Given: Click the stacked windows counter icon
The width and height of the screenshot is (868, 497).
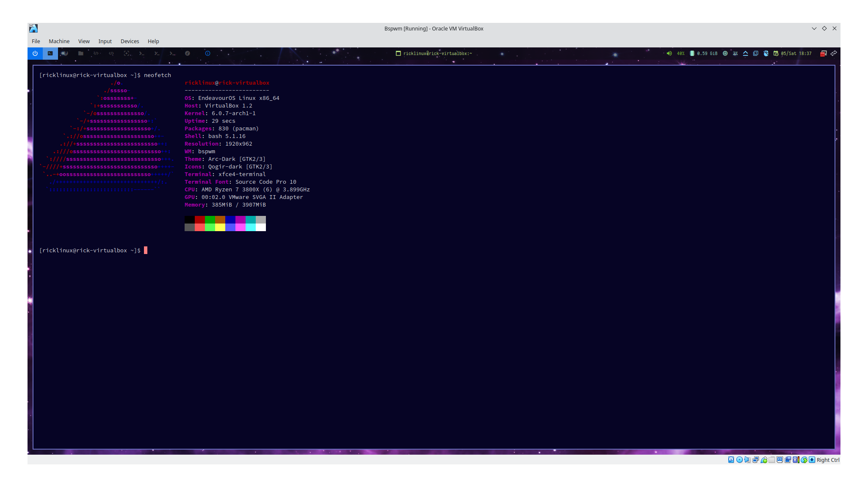Looking at the screenshot, I should [756, 53].
